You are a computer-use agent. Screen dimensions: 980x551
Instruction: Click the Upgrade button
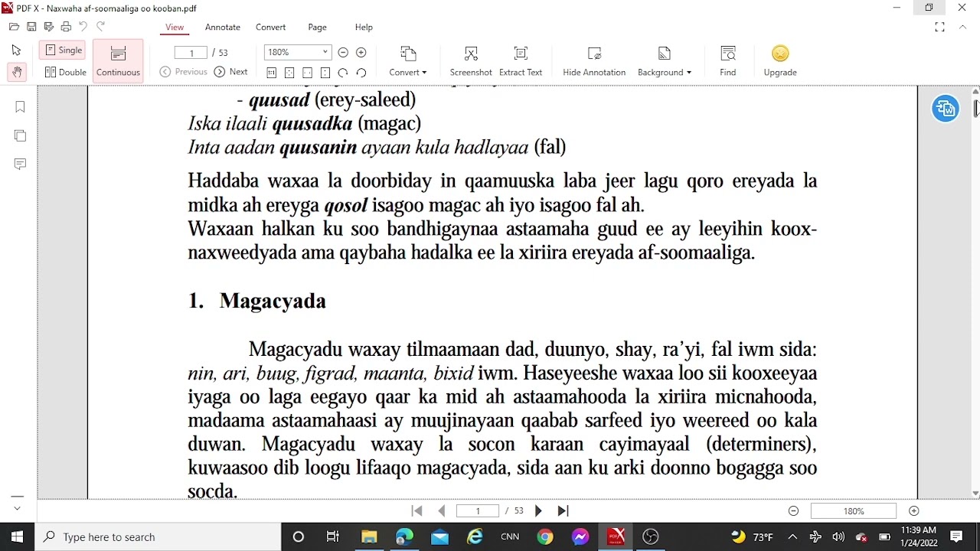780,60
